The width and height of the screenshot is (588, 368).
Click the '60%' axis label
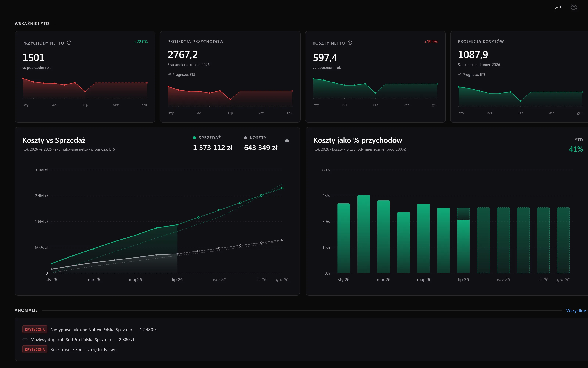326,170
